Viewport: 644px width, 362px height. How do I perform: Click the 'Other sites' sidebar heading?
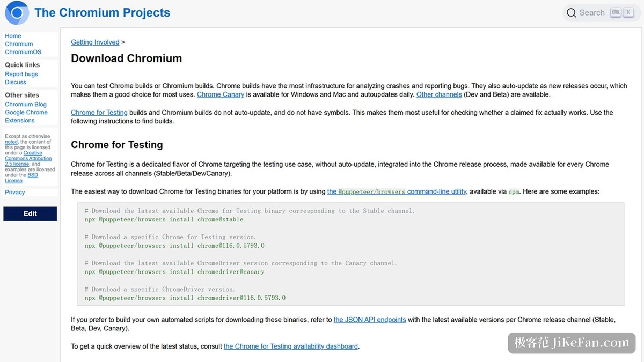tap(22, 95)
